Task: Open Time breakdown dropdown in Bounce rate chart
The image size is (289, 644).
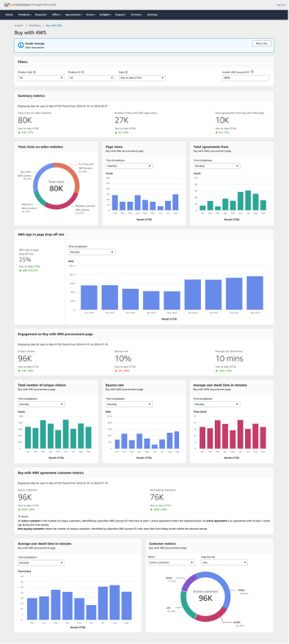Action: click(129, 404)
